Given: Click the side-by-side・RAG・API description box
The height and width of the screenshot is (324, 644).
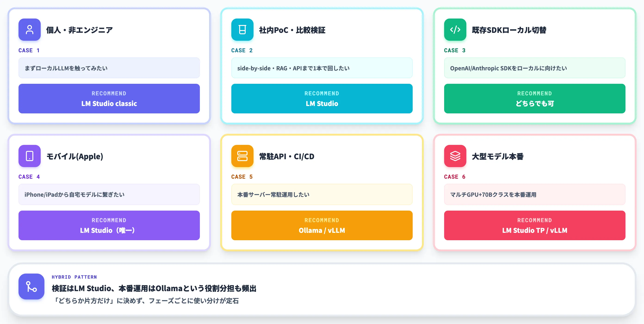Looking at the screenshot, I should click(x=322, y=68).
